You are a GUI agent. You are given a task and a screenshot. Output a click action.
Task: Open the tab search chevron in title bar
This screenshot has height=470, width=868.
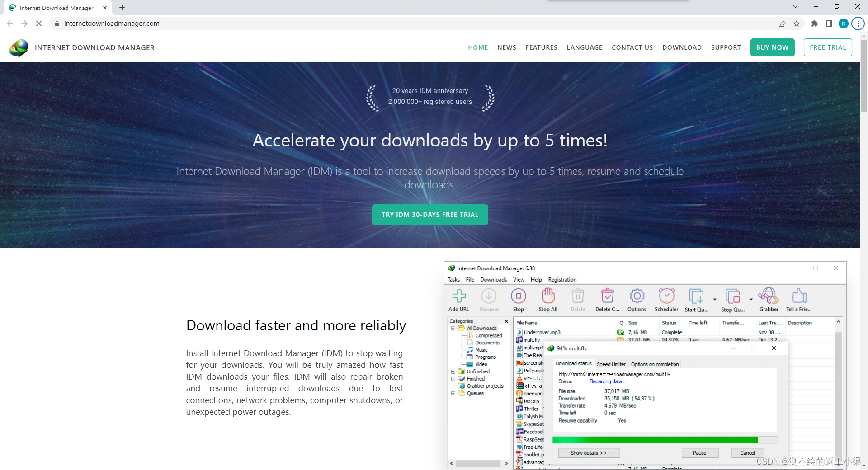(x=795, y=6)
